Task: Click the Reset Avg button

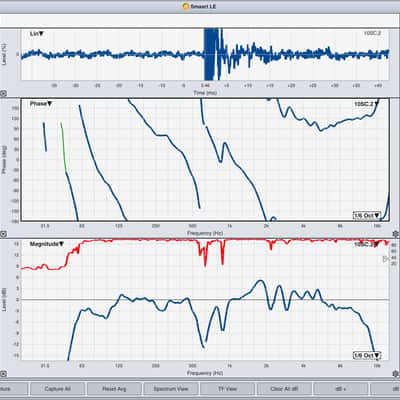Action: pos(114,389)
